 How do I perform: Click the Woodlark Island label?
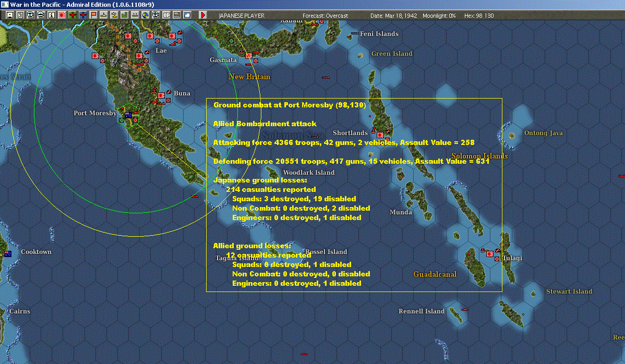pyautogui.click(x=308, y=173)
